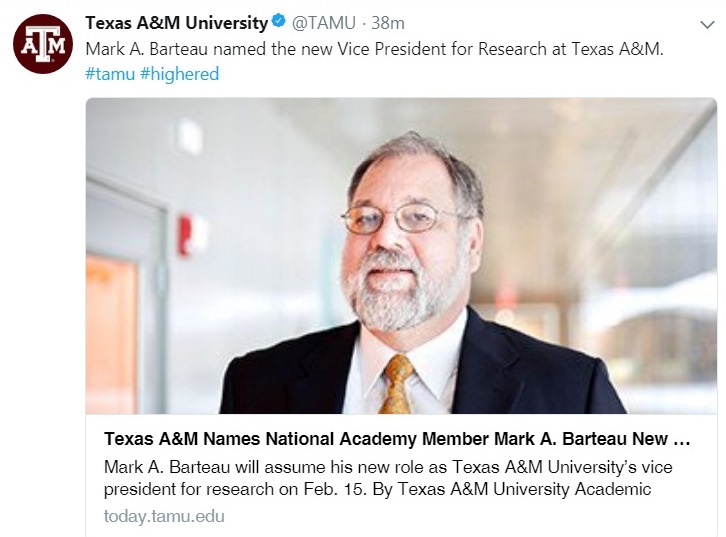
Task: Visit the today.tamu.edu source link
Action: click(164, 516)
